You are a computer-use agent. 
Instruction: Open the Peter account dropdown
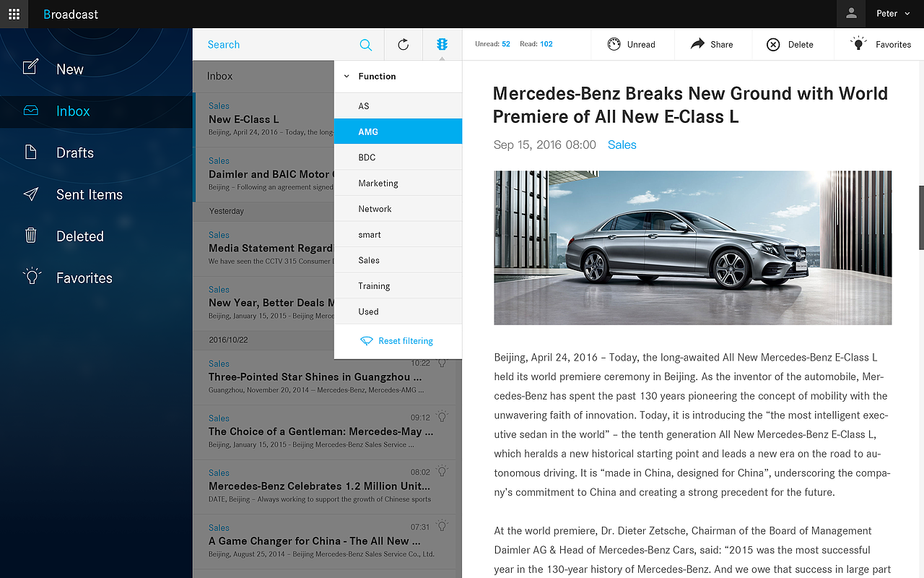(894, 14)
